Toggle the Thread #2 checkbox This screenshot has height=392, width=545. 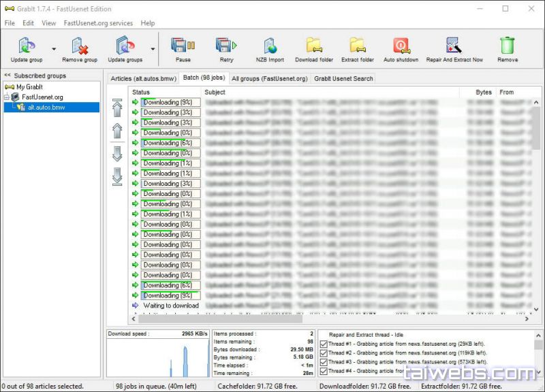324,353
